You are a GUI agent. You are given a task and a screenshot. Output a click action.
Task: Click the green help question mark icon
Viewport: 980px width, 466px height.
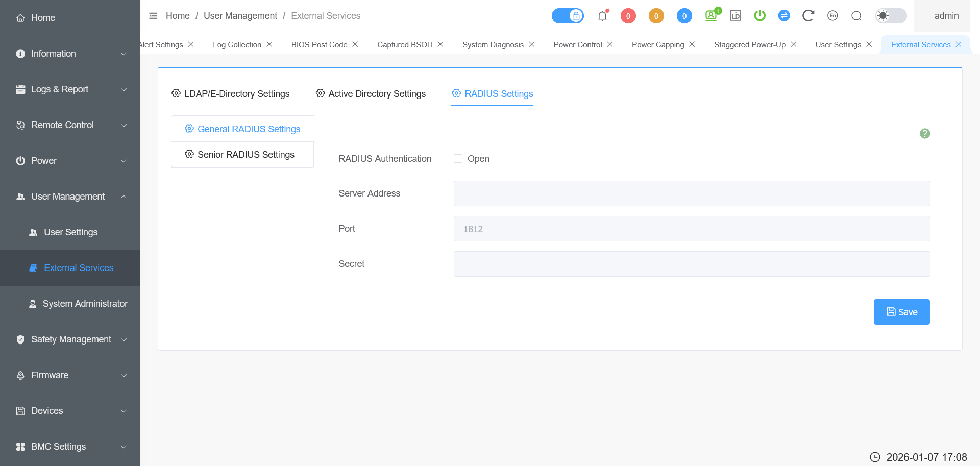coord(924,134)
